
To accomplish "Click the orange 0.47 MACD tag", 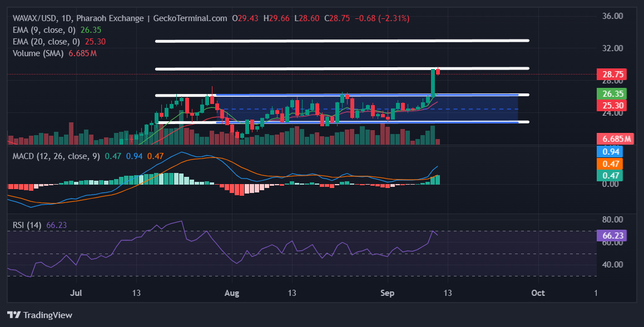I will tap(610, 163).
